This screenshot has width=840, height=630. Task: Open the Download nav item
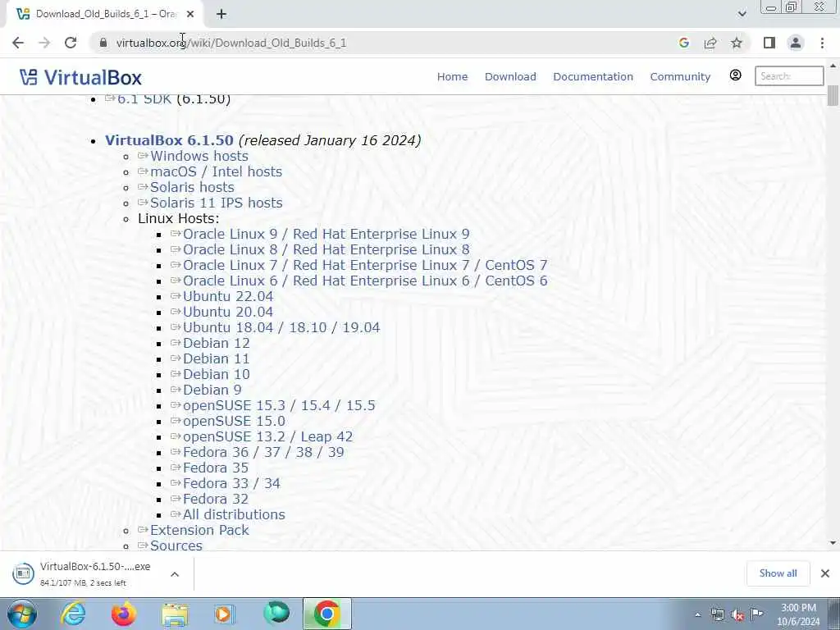click(510, 76)
